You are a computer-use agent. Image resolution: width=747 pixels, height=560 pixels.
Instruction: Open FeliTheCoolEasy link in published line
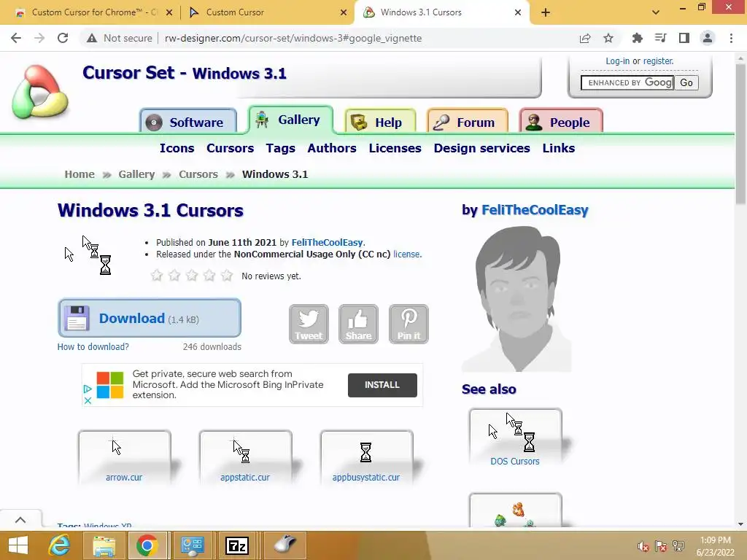tap(328, 242)
